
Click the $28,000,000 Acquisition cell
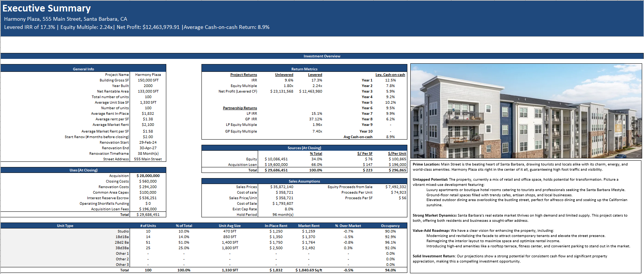click(x=148, y=176)
